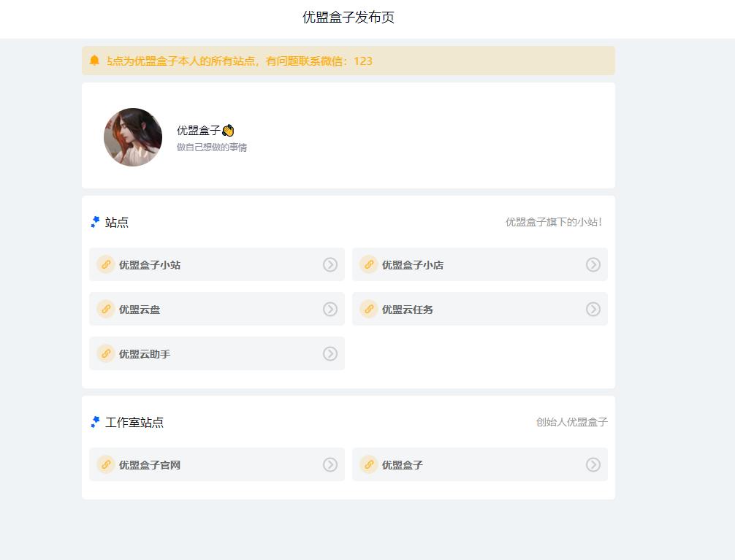735x560 pixels.
Task: Expand the arrow on 优盟盒子 workshop card
Action: (x=593, y=464)
